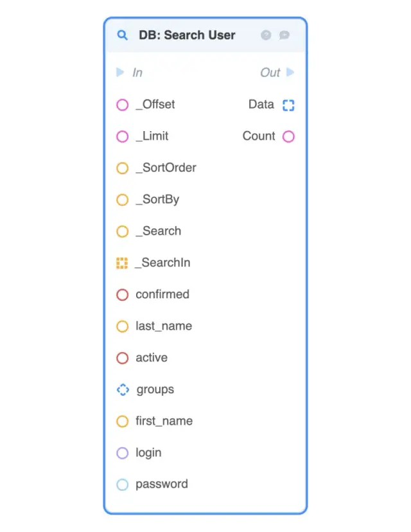Select the login purple port circle
Image resolution: width=411 pixels, height=532 pixels.
coord(122,453)
